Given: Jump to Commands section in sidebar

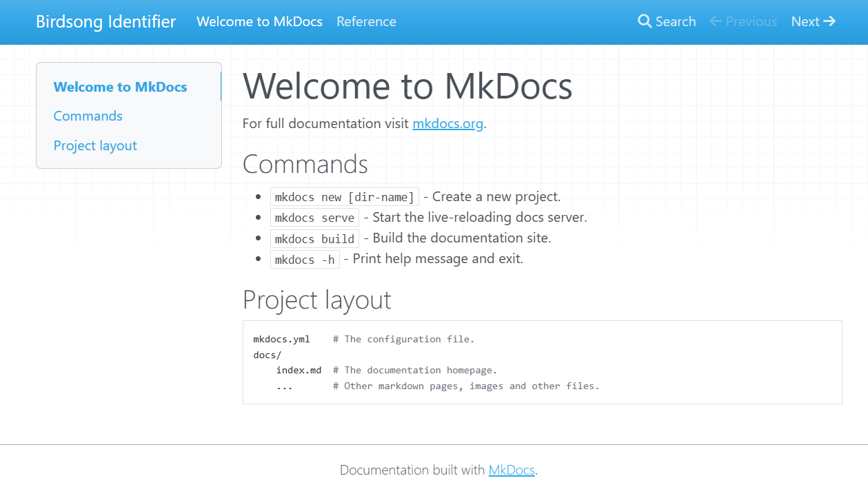Looking at the screenshot, I should click(88, 116).
